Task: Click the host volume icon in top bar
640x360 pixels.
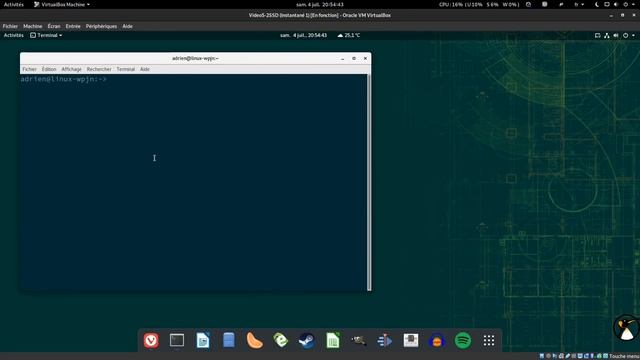Action: point(616,4)
